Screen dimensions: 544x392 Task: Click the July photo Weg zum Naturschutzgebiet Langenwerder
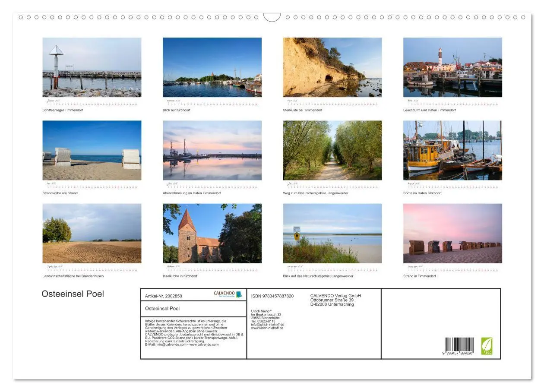tap(332, 150)
